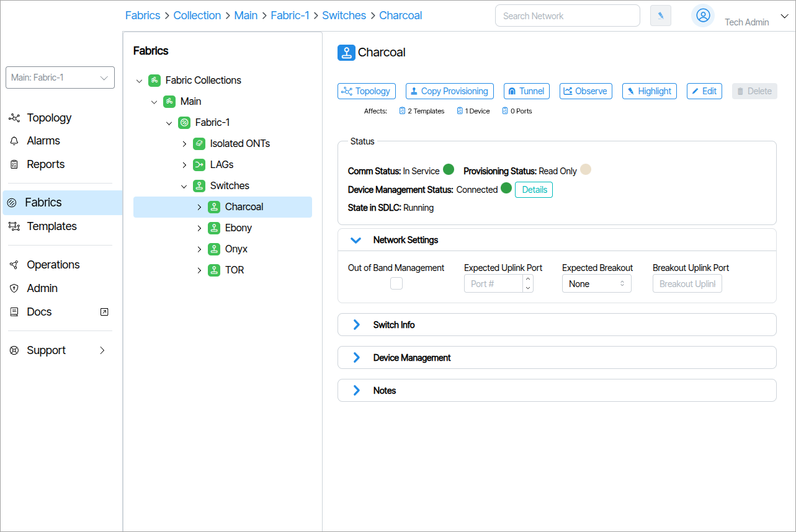Click the Breakout Uplink Port field

click(687, 283)
